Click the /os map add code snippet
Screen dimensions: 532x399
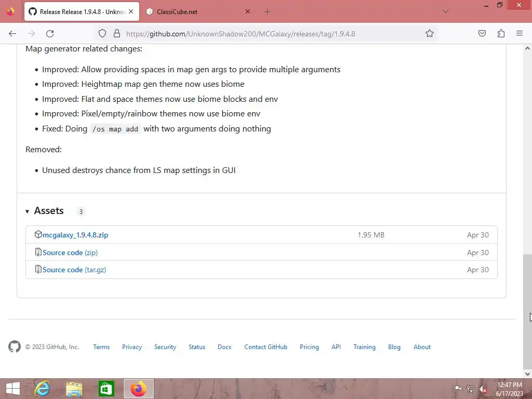tap(115, 129)
